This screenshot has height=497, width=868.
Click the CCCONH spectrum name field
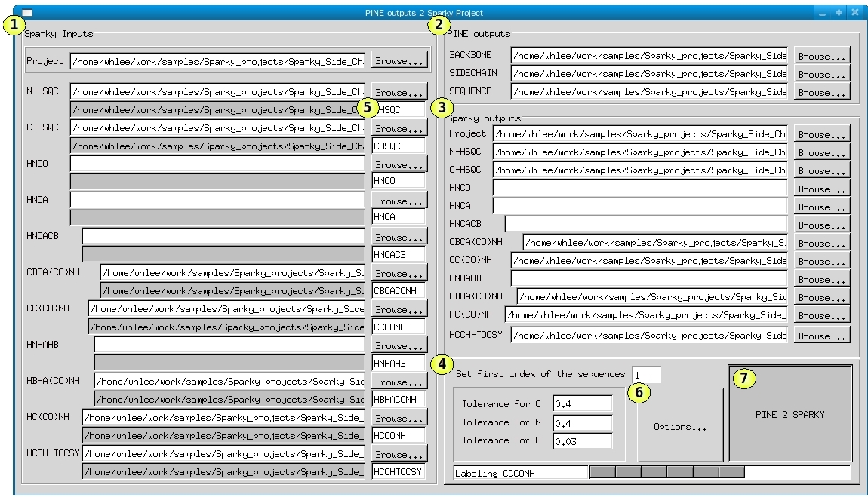(399, 327)
